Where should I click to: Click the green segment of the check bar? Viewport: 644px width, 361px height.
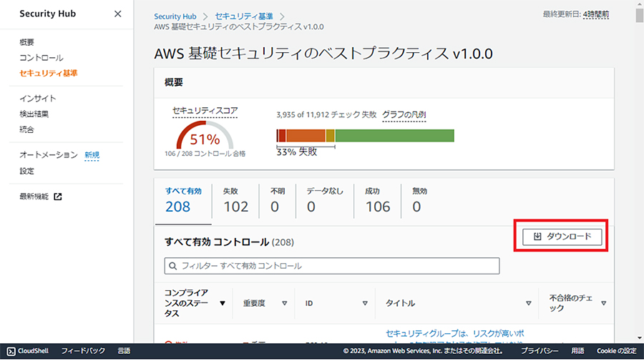395,136
